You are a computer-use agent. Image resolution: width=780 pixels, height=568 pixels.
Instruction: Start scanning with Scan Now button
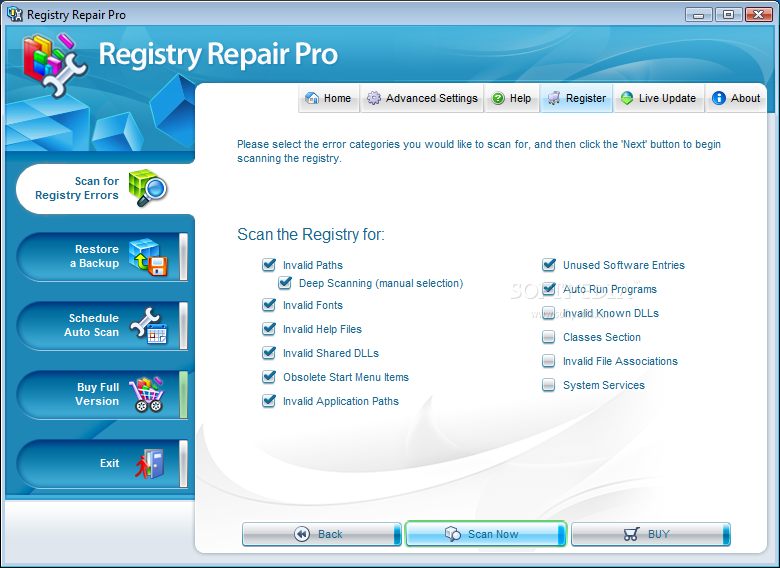tap(486, 534)
